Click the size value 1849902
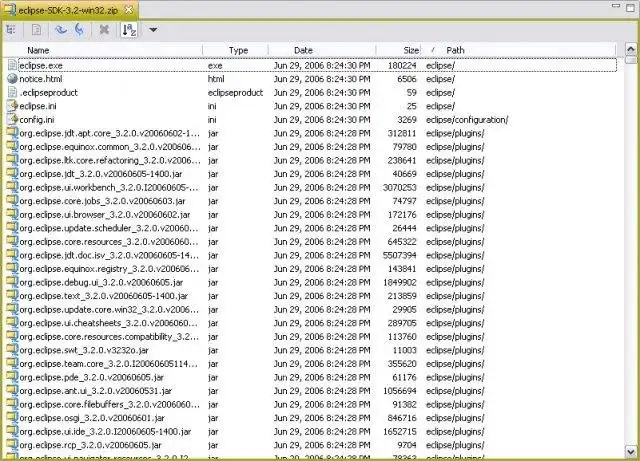This screenshot has height=461, width=640. coord(400,282)
